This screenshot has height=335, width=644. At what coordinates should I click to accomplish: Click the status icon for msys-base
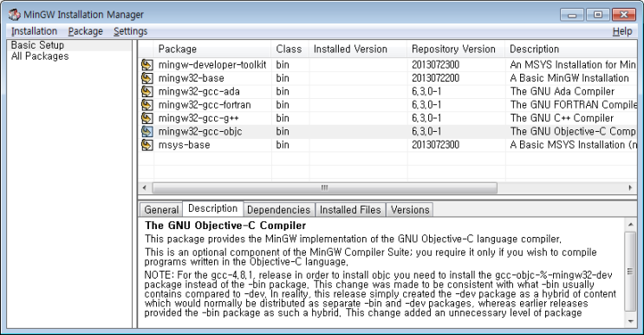click(147, 145)
